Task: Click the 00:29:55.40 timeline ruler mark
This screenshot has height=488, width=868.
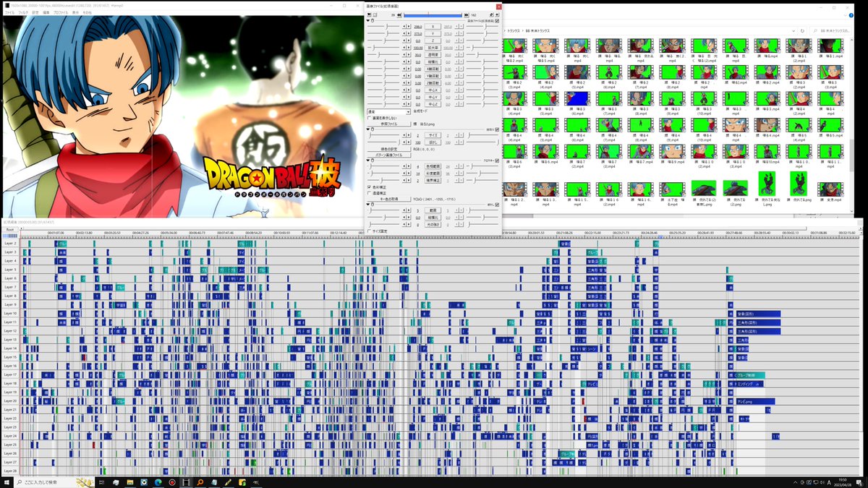Action: [x=763, y=233]
